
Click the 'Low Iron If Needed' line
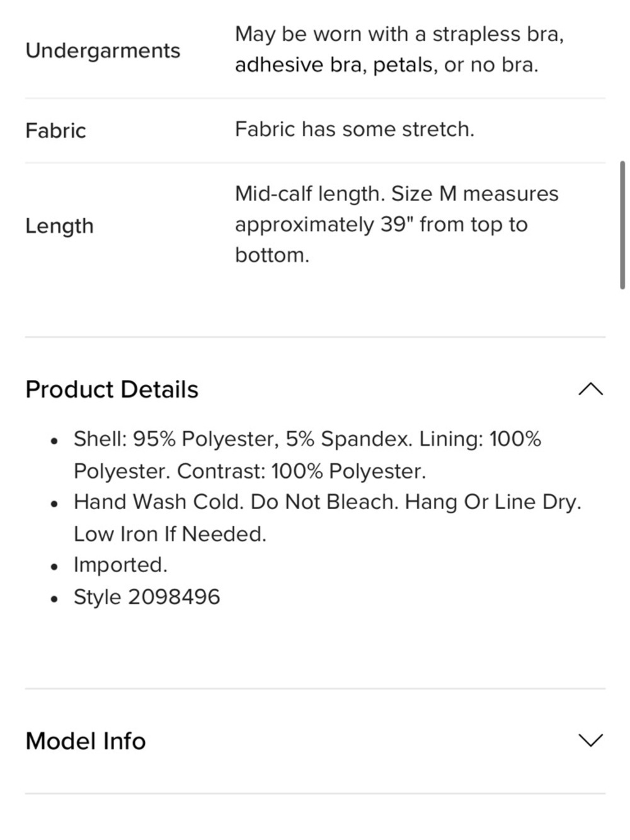pos(170,534)
